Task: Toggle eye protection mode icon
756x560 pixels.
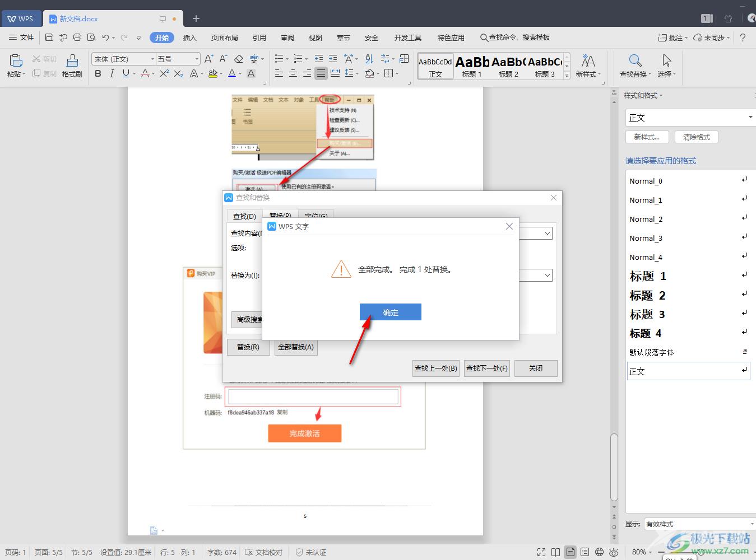Action: pyautogui.click(x=614, y=552)
